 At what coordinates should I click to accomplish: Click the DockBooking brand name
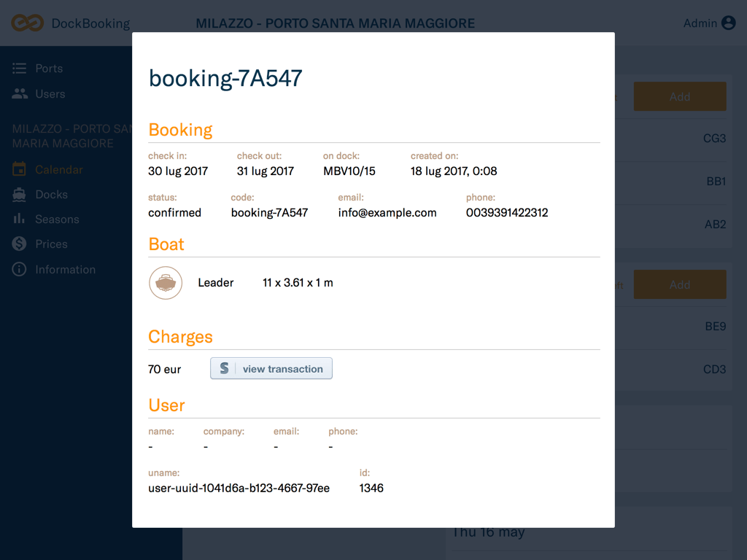90,23
